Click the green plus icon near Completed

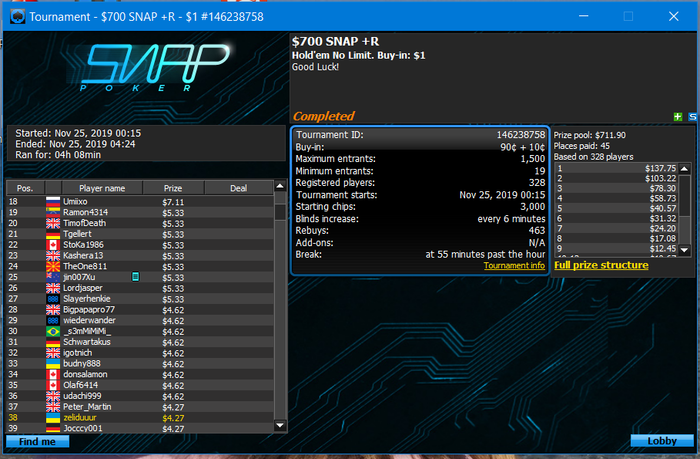pyautogui.click(x=678, y=117)
